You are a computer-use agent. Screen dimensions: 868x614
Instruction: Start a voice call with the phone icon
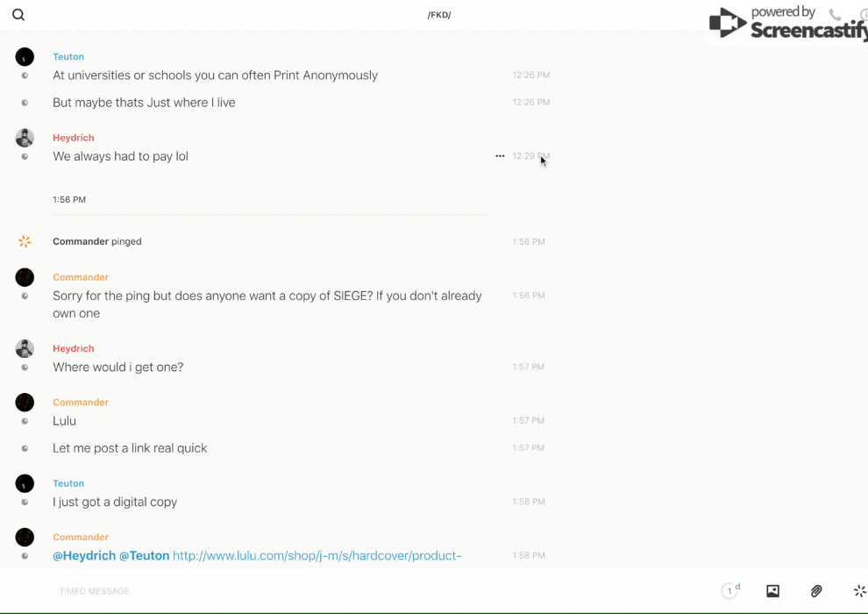pos(835,15)
